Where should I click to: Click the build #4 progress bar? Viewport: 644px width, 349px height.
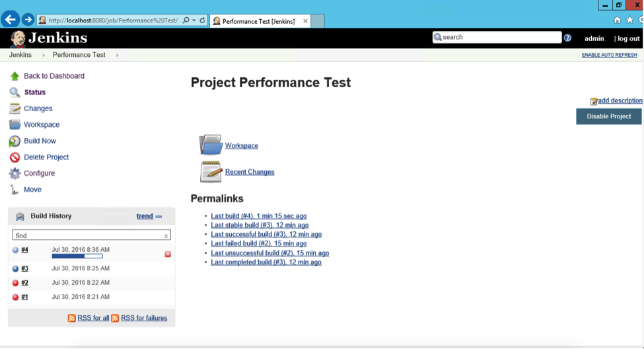pos(77,256)
